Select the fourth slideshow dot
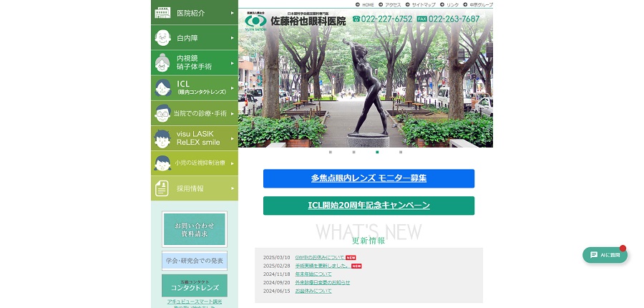Screen dimensions: 644x308 click(401, 152)
